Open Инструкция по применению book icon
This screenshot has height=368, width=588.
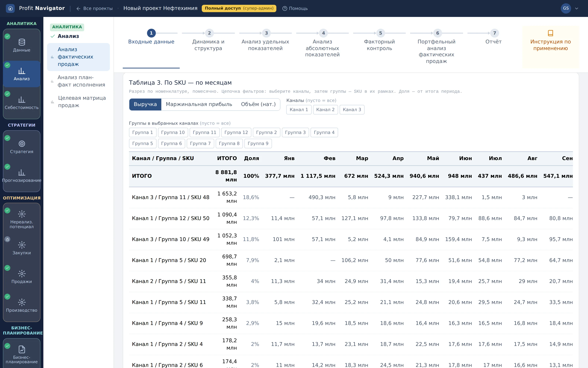[550, 33]
